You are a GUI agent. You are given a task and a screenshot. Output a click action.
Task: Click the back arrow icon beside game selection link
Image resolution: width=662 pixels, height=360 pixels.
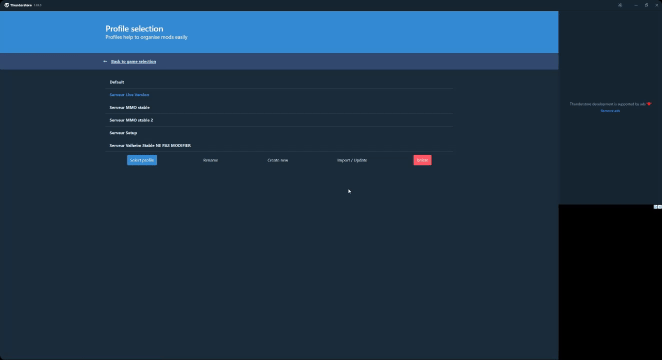105,62
